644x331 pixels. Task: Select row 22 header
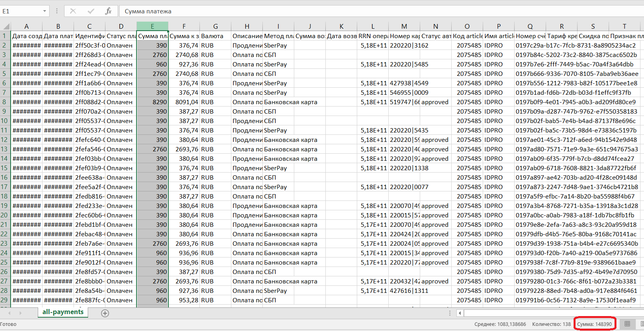pyautogui.click(x=5, y=234)
